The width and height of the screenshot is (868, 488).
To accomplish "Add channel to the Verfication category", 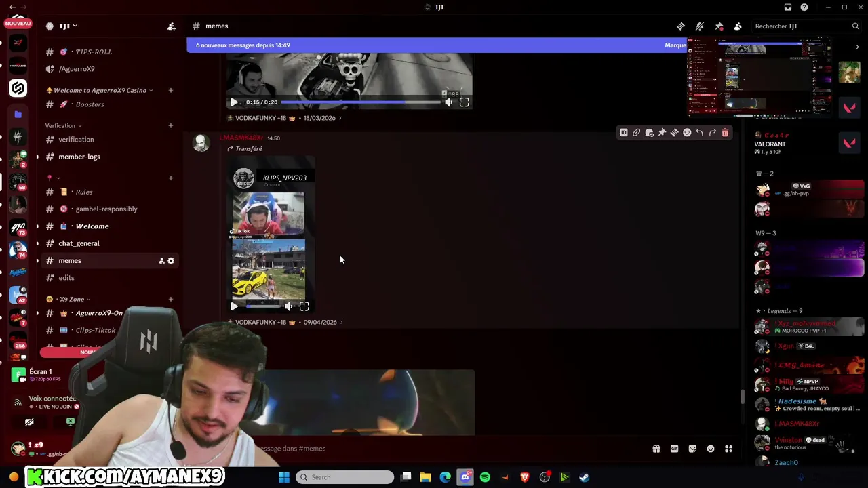I will [x=171, y=126].
